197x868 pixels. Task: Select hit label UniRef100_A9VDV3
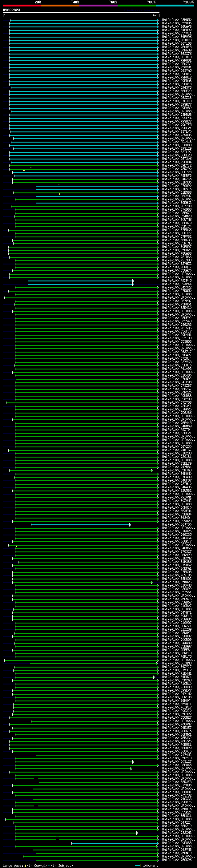(x=176, y=521)
